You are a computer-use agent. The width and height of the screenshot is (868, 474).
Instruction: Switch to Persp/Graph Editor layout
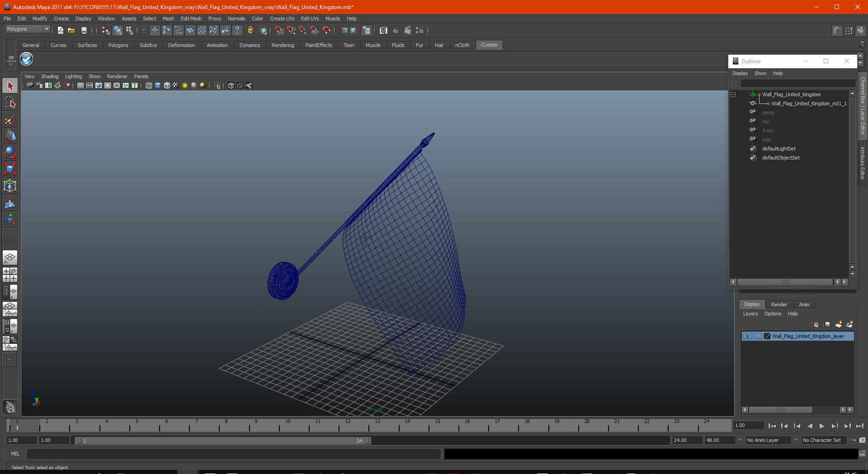[10, 309]
